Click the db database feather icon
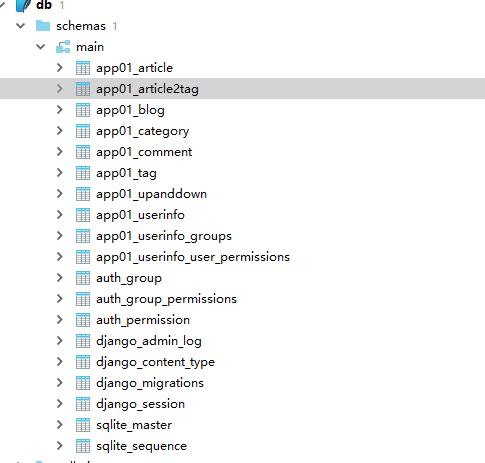The image size is (485, 463). (x=23, y=6)
